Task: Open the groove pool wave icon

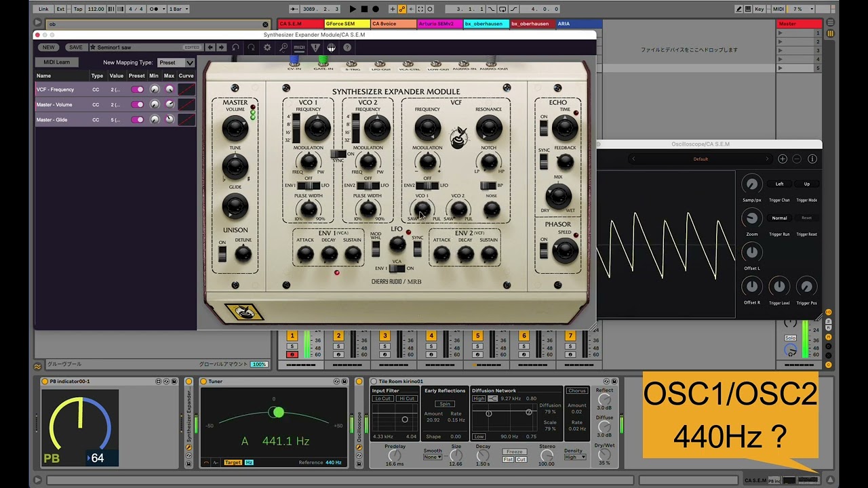Action: 38,367
